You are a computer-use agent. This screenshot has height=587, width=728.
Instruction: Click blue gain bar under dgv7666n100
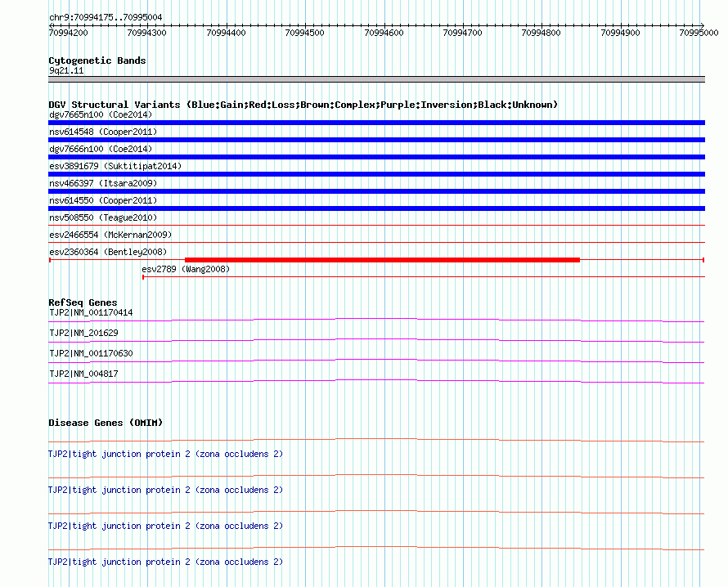coord(376,157)
